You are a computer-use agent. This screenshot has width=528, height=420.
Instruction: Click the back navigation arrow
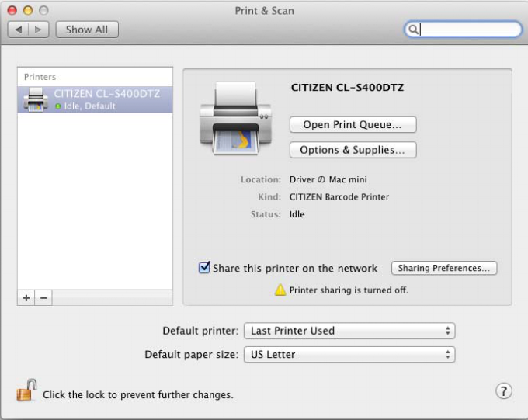(19, 30)
